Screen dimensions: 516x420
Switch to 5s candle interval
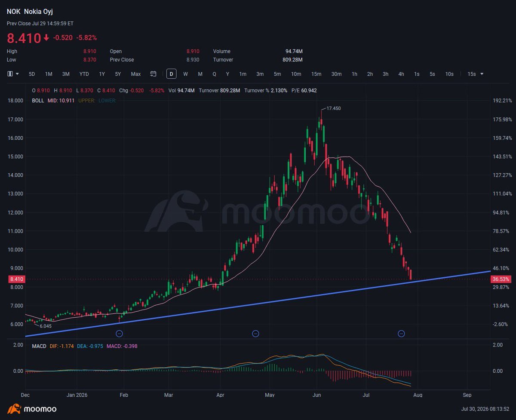[x=432, y=74]
